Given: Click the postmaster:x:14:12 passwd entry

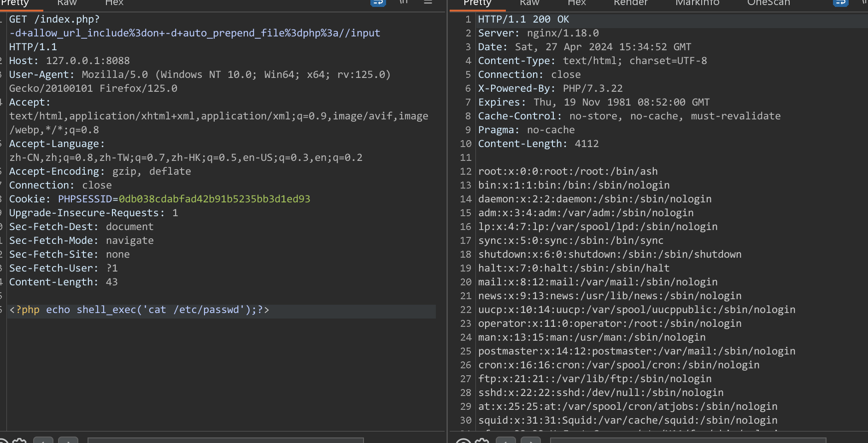Looking at the screenshot, I should (637, 351).
